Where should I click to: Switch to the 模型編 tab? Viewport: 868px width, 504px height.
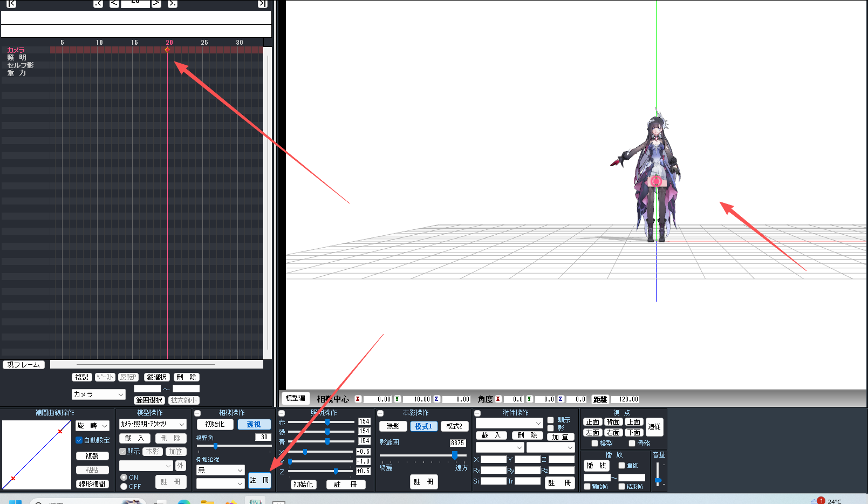(x=295, y=398)
